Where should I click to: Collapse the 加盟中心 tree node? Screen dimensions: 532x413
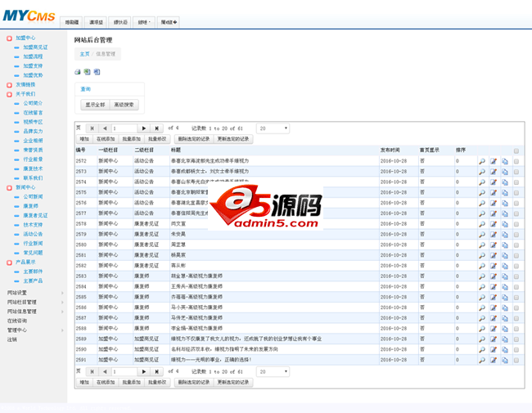click(x=10, y=38)
